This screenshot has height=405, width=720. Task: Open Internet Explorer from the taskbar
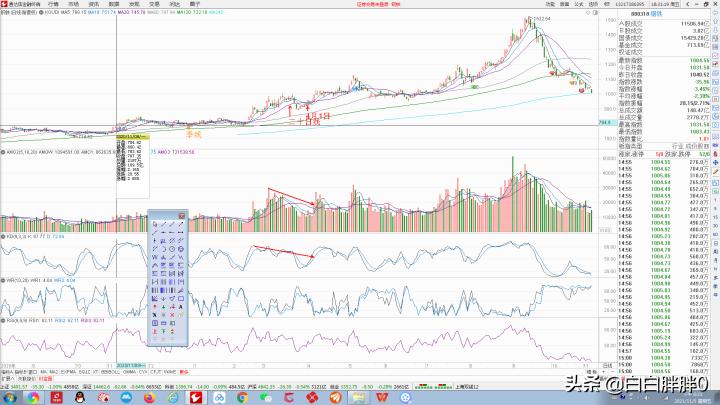coord(173,398)
